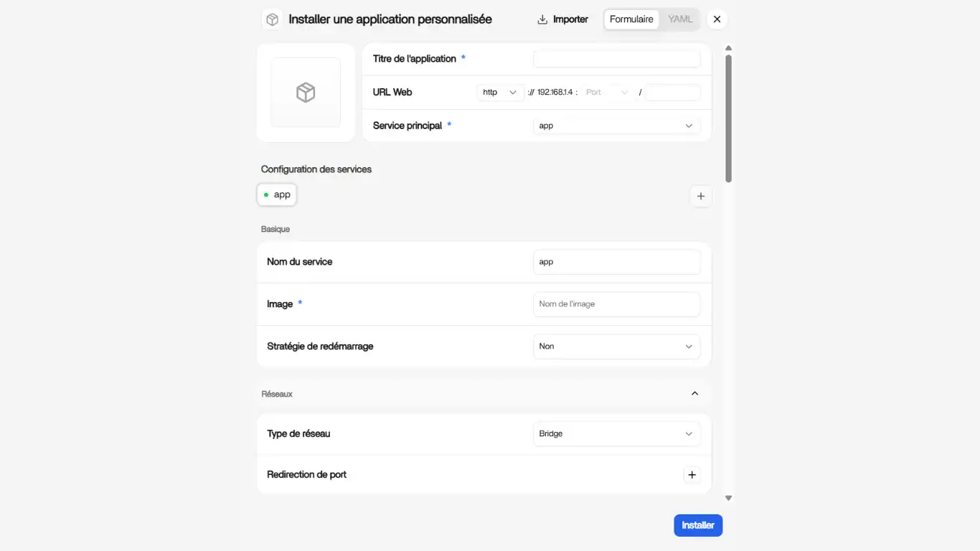Click the scrollbar up arrow
The width and height of the screenshot is (980, 551).
tap(728, 48)
